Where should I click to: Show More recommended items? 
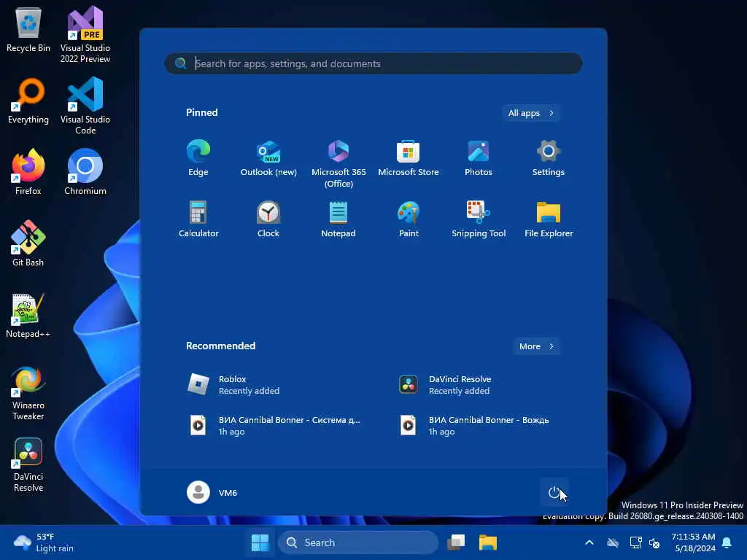(536, 346)
